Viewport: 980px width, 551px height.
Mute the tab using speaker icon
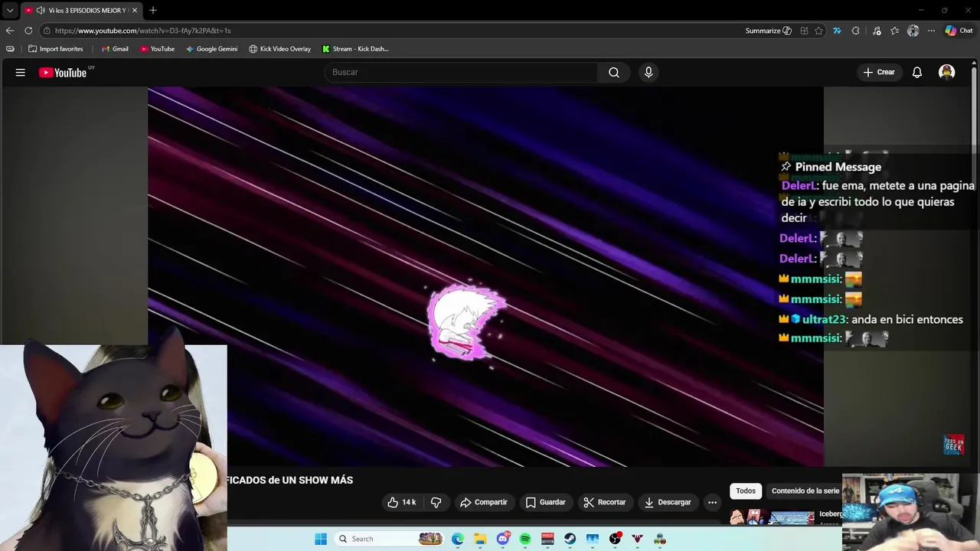[40, 11]
